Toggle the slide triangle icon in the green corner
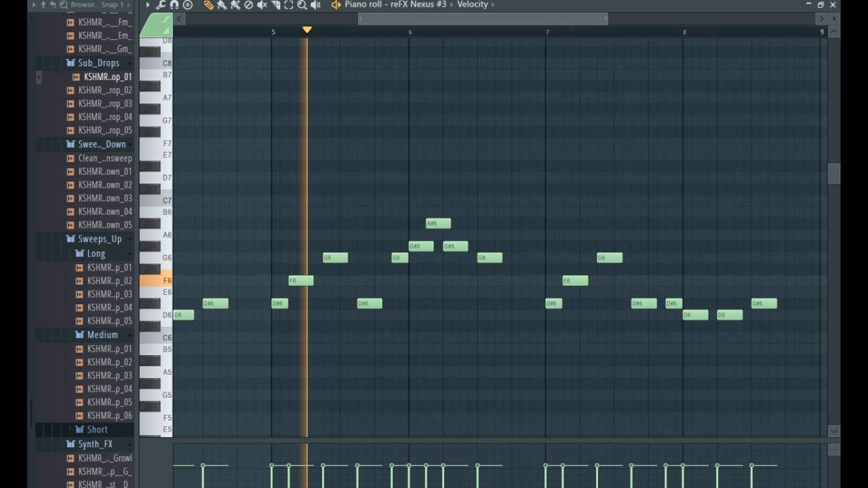This screenshot has width=868, height=488. click(166, 31)
